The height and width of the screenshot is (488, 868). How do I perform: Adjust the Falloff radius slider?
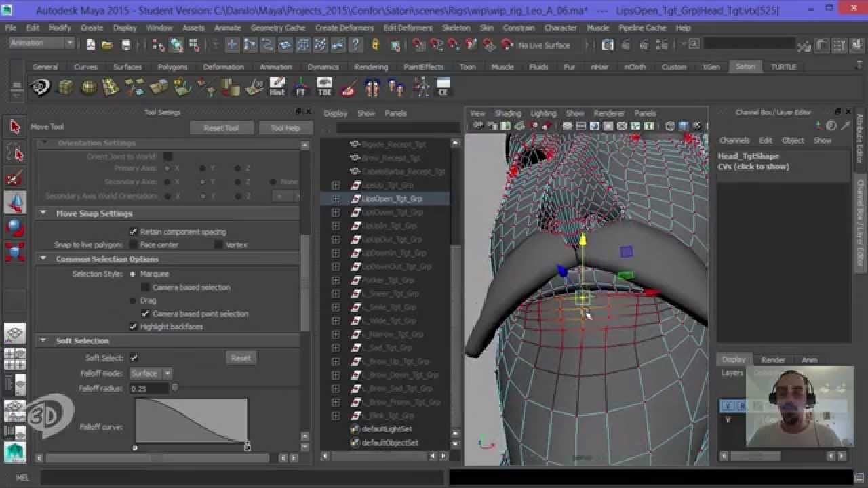[174, 388]
